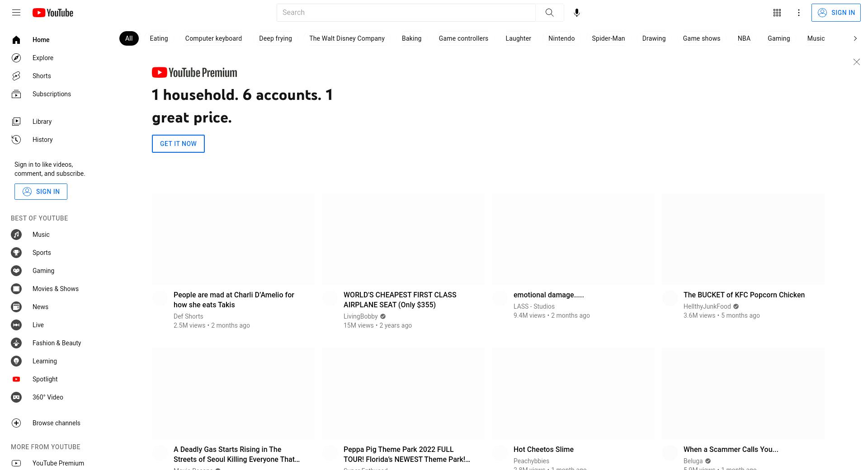
Task: Open the YouTube apps grid icon
Action: [x=777, y=13]
